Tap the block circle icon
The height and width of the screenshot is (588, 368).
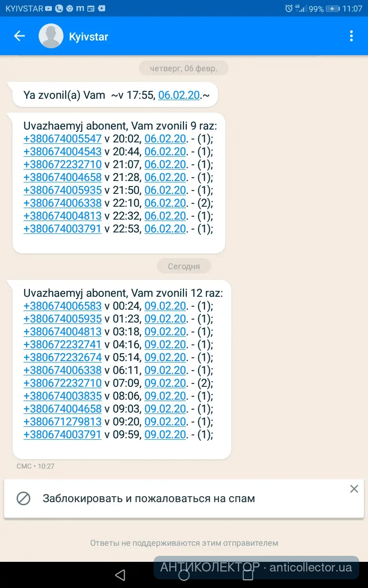pyautogui.click(x=23, y=498)
